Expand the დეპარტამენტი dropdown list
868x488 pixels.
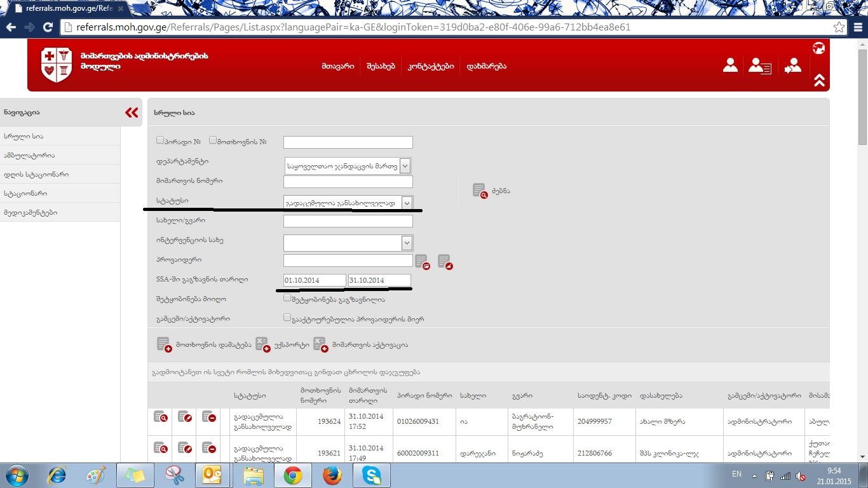coord(405,166)
